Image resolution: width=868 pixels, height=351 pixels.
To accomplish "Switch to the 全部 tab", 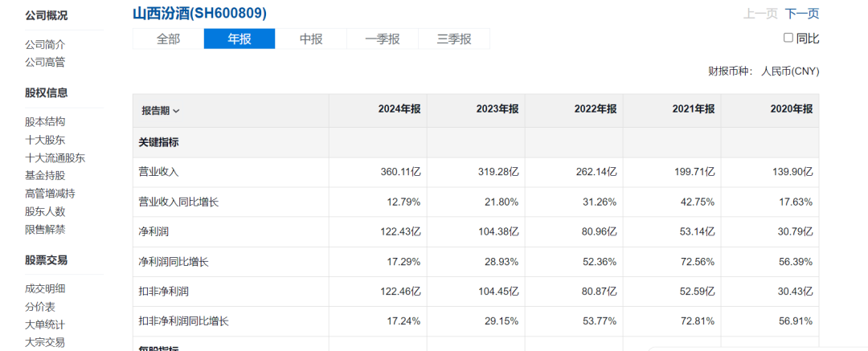I will [168, 39].
